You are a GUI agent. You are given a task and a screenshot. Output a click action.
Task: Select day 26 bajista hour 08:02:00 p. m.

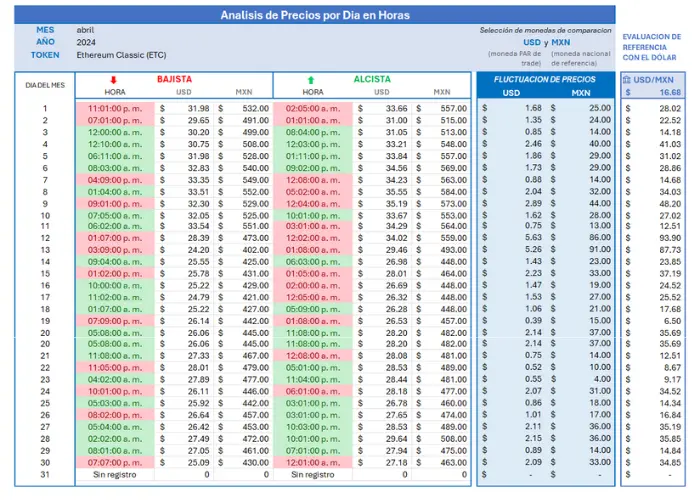115,415
